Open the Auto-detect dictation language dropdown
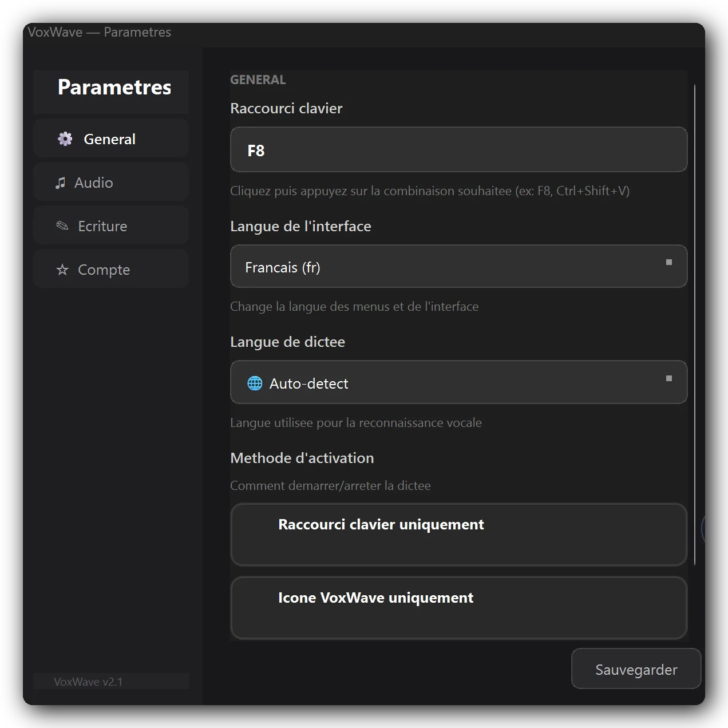 [x=458, y=382]
